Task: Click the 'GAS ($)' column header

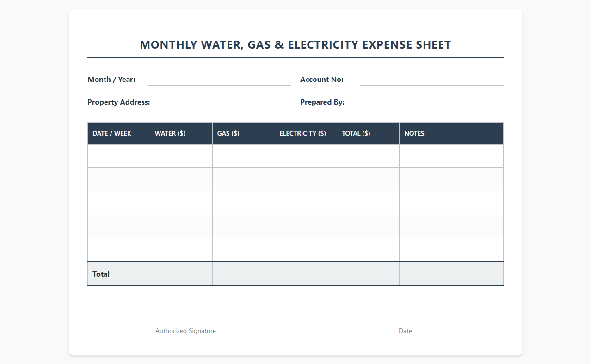Action: coord(244,133)
